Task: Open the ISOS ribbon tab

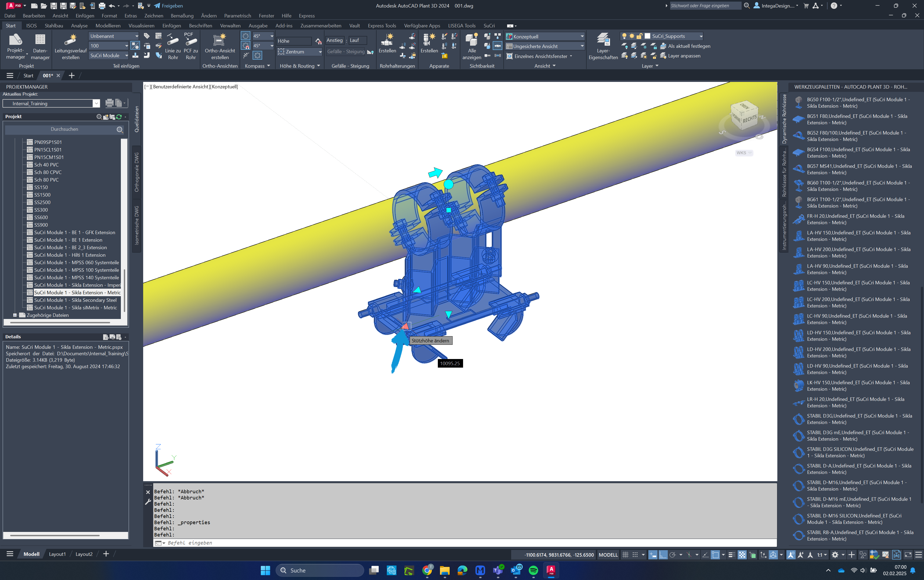Action: (x=31, y=26)
